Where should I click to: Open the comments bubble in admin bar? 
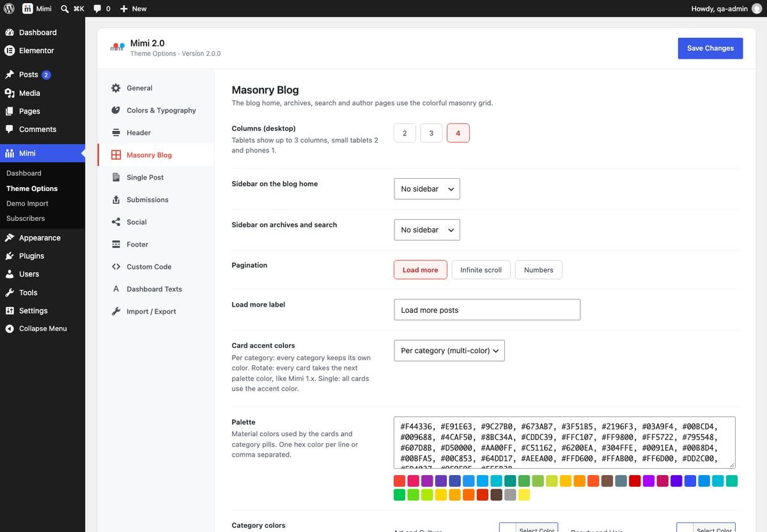click(97, 9)
